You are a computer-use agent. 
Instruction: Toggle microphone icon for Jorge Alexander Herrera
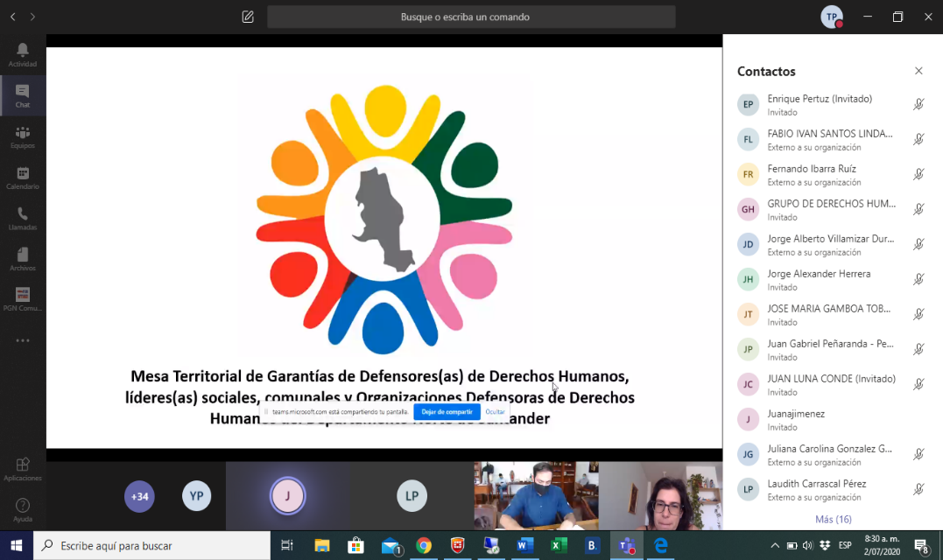(918, 279)
